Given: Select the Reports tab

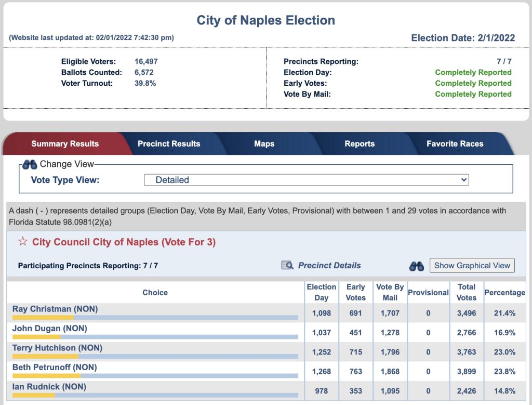Looking at the screenshot, I should [x=360, y=144].
